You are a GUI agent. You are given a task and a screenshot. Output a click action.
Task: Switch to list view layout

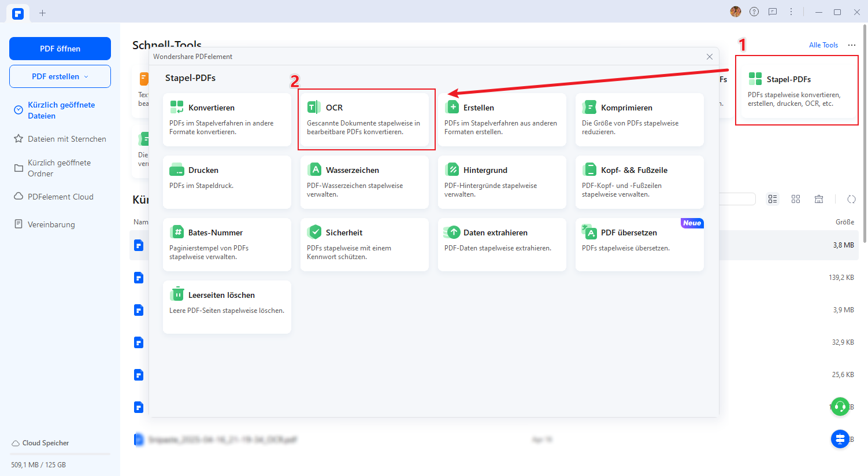(773, 199)
